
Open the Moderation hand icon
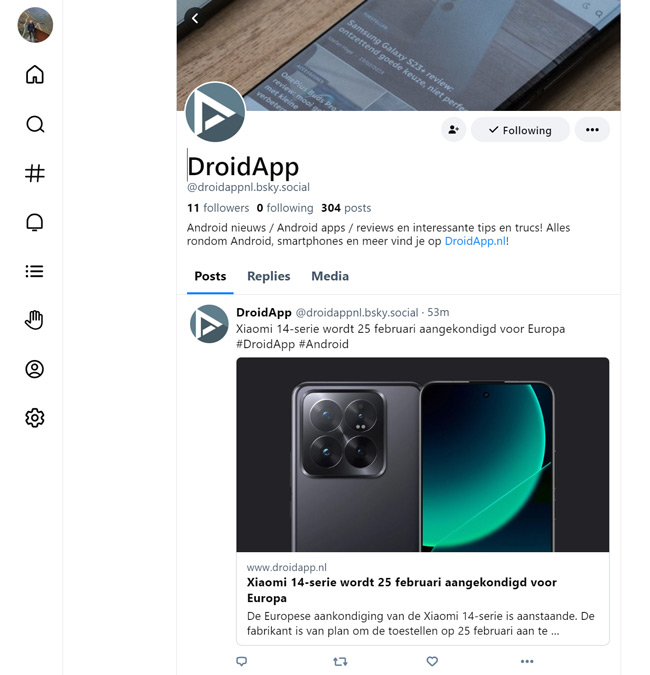(x=35, y=320)
